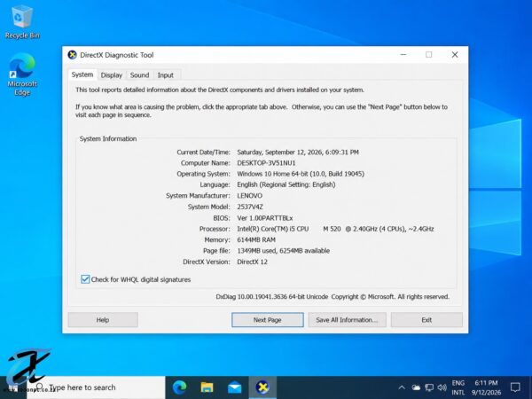Click the Intel Core i5 processor value
This screenshot has height=399, width=532.
tap(335, 229)
